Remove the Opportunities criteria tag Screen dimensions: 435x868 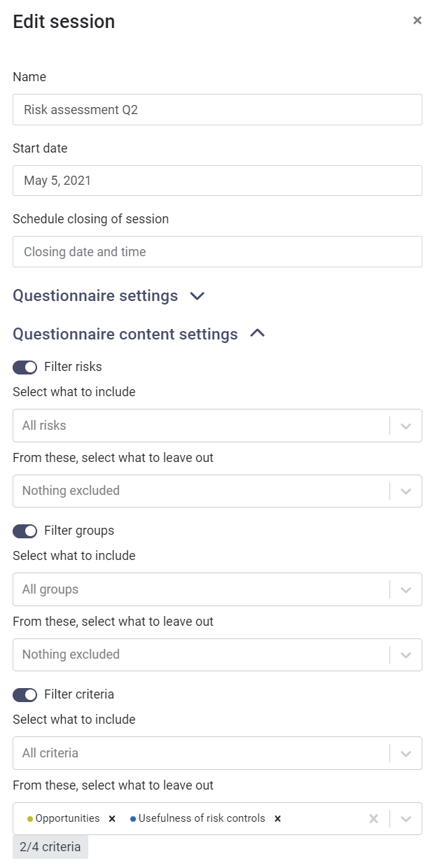coord(112,818)
